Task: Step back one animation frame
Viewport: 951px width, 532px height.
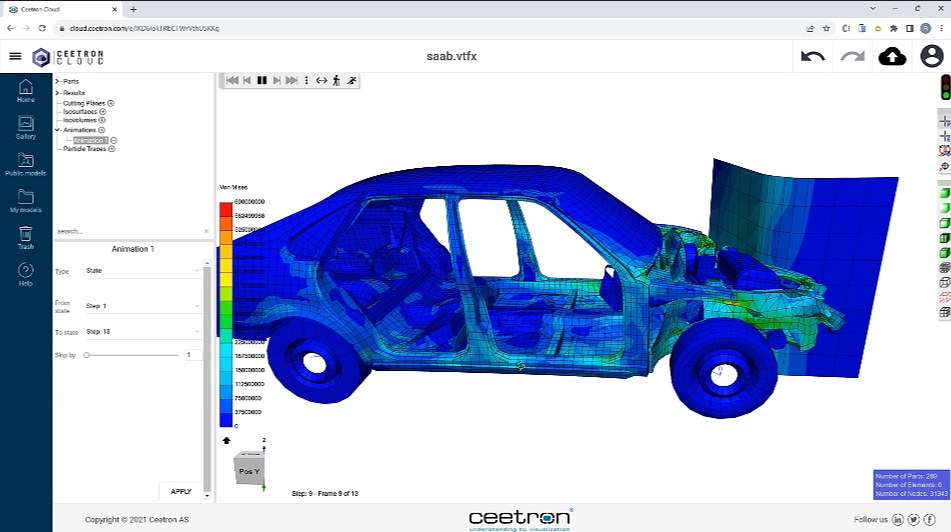Action: 247,80
